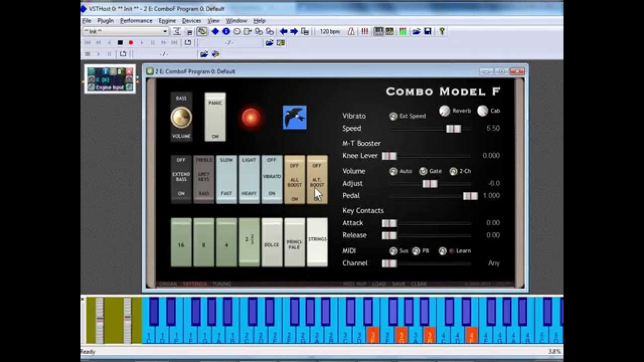The image size is (644, 362).
Task: Click the open folder icon in third toolbar row
Action: tap(204, 54)
